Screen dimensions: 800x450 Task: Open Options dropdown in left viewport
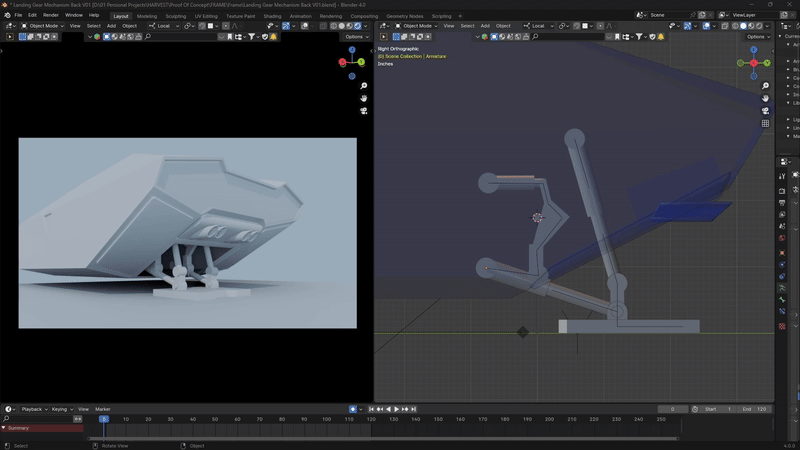click(x=356, y=37)
